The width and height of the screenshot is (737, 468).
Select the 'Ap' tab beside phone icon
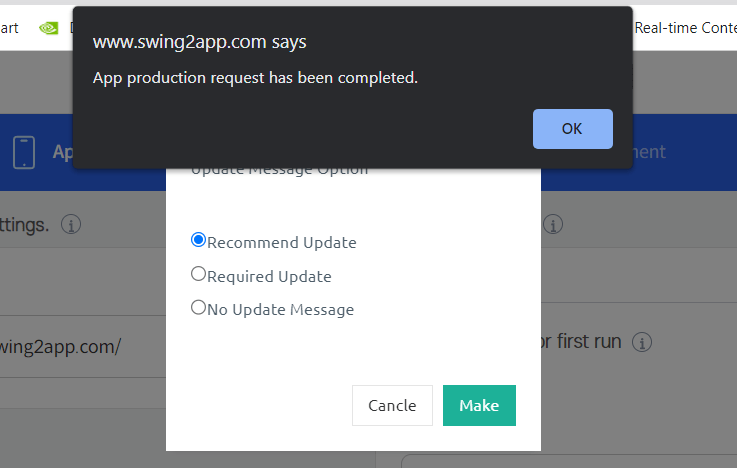(x=63, y=152)
